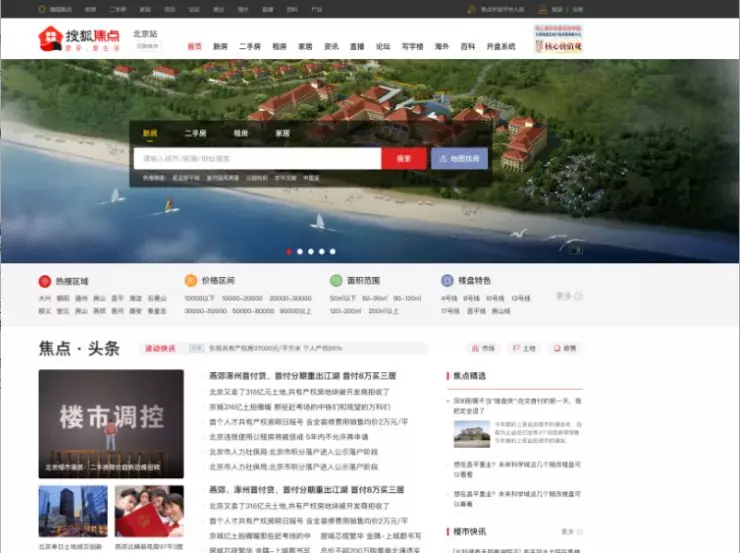This screenshot has width=740, height=553.
Task: Open headline about 燕郊漳州首付贷
Action: (303, 376)
